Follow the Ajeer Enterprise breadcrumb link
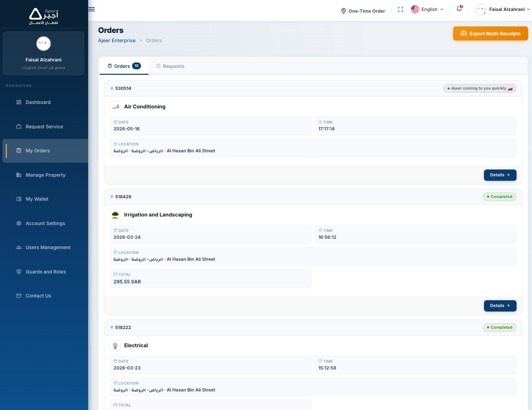532x410 pixels. tap(117, 40)
